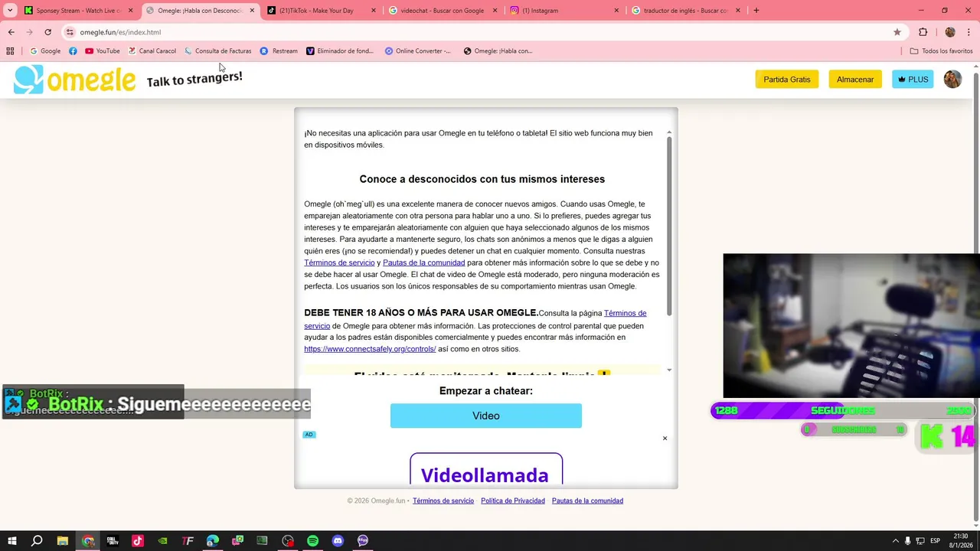Go back to previous page
980x551 pixels.
(11, 32)
